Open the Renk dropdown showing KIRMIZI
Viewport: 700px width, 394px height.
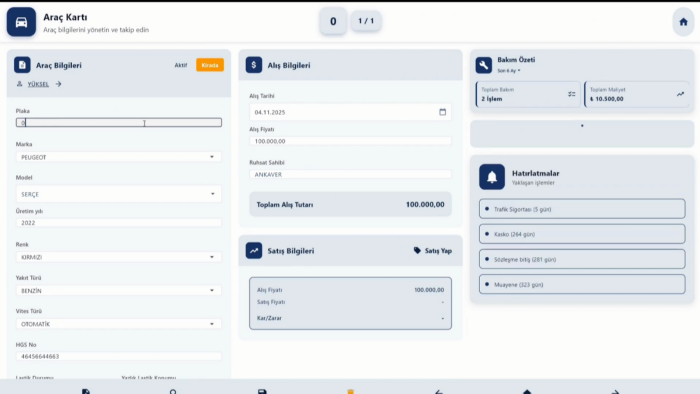point(119,257)
